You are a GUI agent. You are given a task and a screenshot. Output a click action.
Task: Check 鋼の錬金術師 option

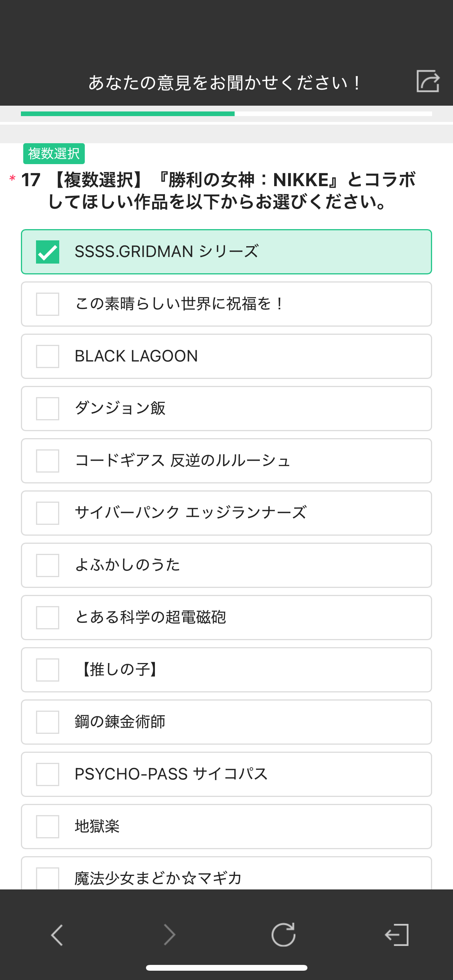[48, 722]
